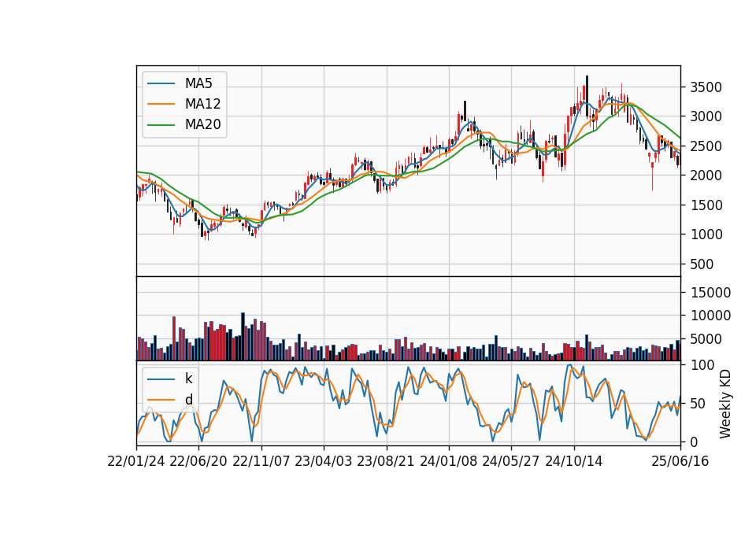Click the 0 KD tick label

coord(695,441)
